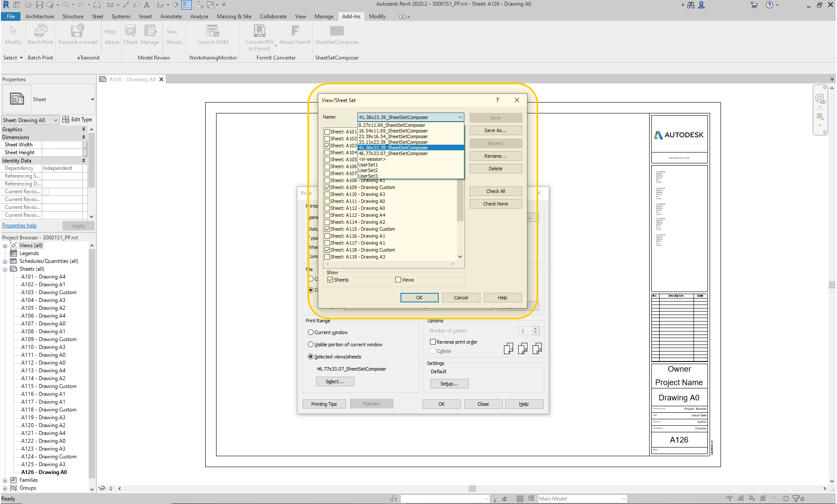This screenshot has width=837, height=504.
Task: Click the Batch Print ribbon icon
Action: click(x=40, y=32)
